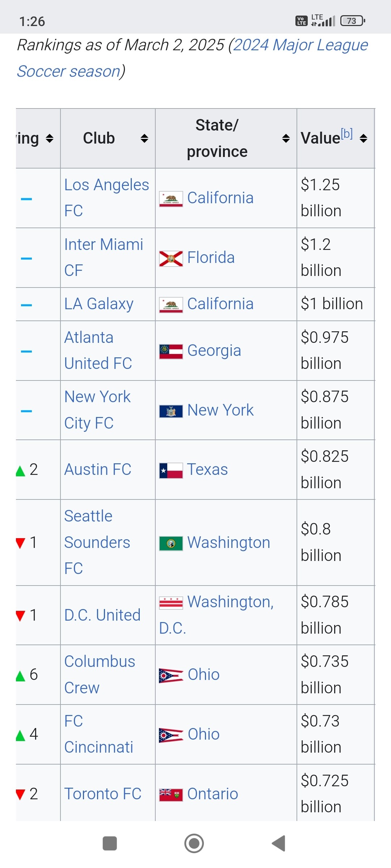Open the 2024 Major League Soccer season link

(x=300, y=46)
